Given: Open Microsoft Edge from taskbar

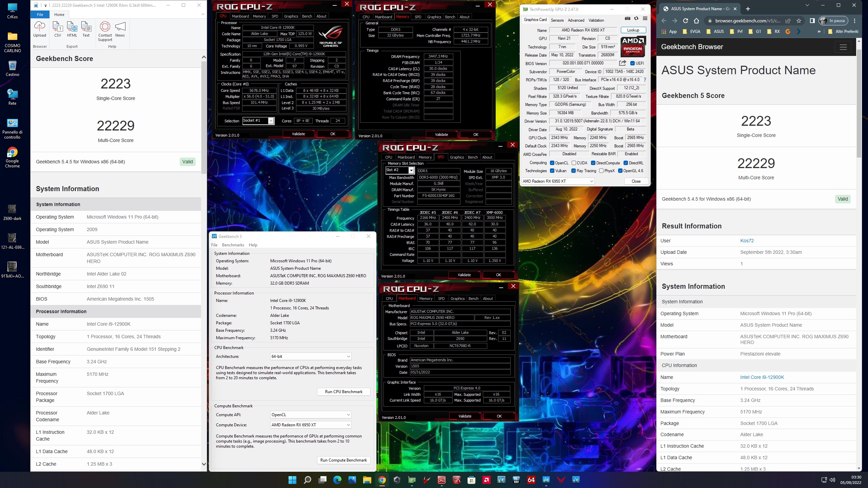Looking at the screenshot, I should pyautogui.click(x=337, y=480).
